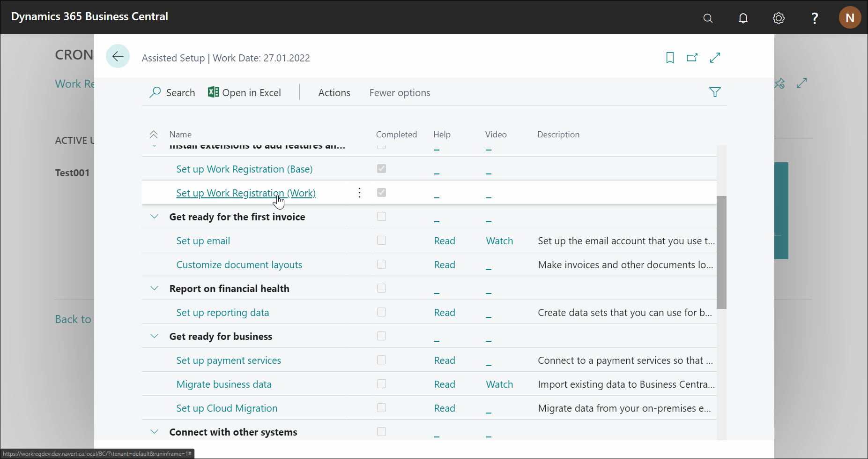Click the Search action label
Image resolution: width=868 pixels, height=459 pixels.
(180, 93)
